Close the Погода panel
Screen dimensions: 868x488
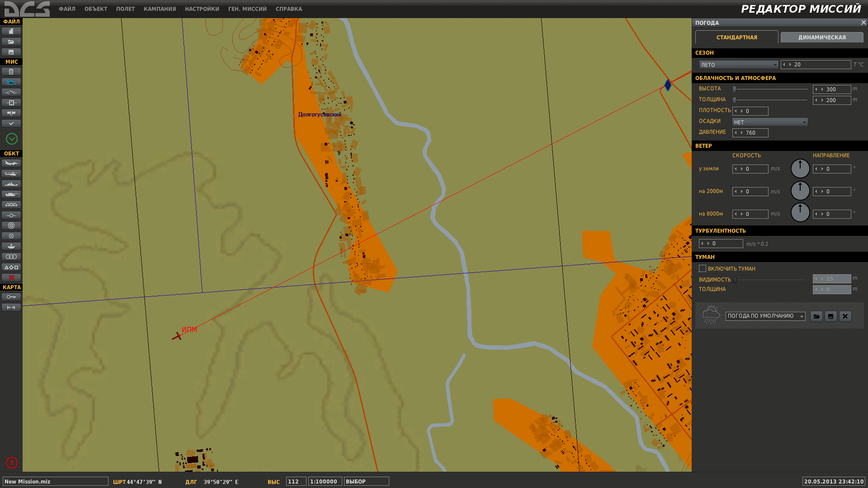click(x=863, y=23)
